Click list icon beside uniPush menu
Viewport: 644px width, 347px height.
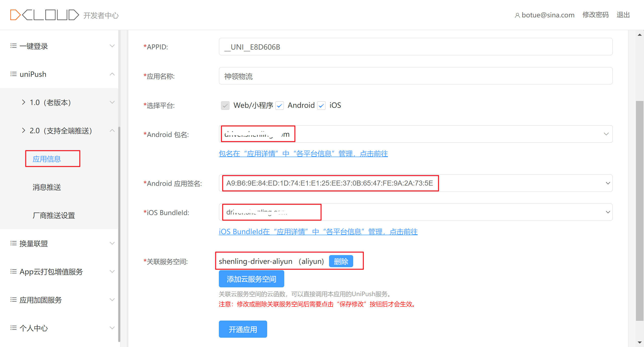13,74
